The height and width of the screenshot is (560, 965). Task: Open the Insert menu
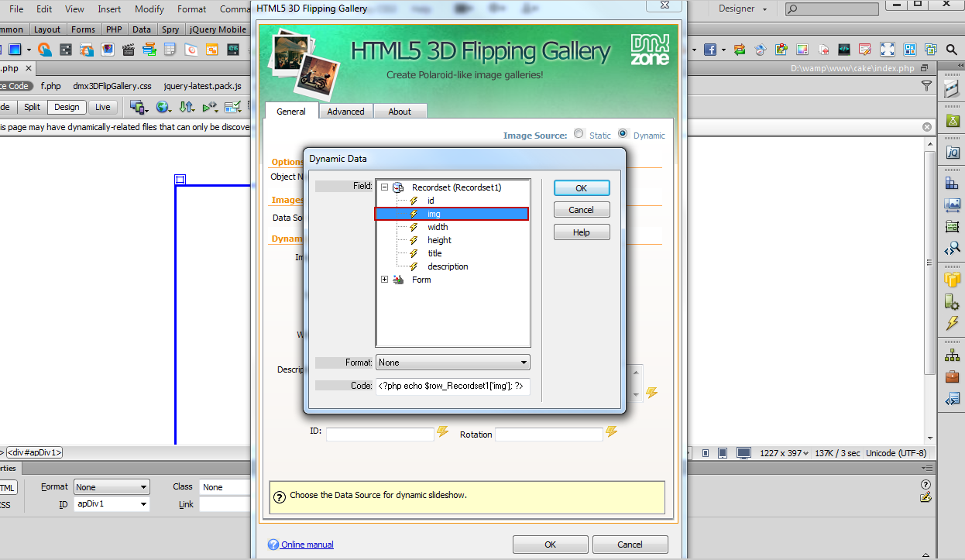click(x=109, y=9)
